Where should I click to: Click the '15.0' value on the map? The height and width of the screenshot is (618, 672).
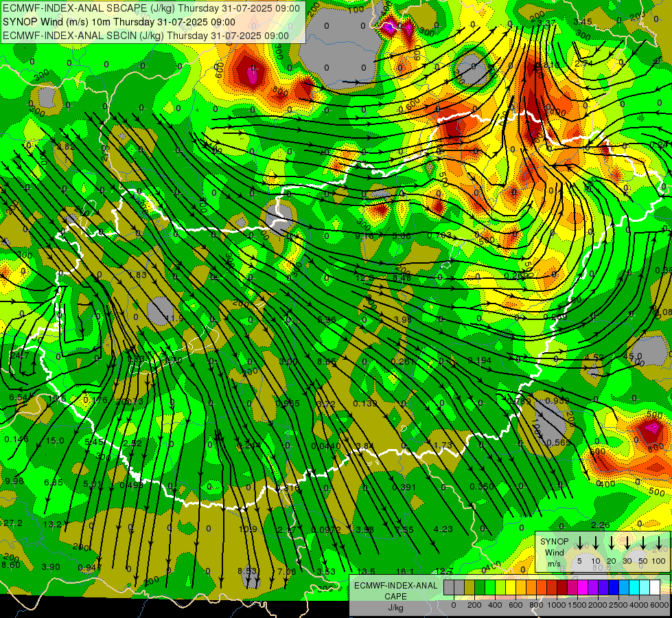55,441
